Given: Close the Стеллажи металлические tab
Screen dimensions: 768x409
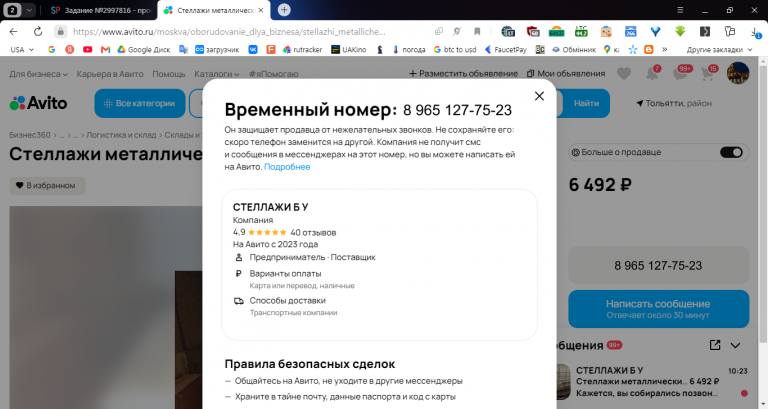Looking at the screenshot, I should tap(261, 10).
